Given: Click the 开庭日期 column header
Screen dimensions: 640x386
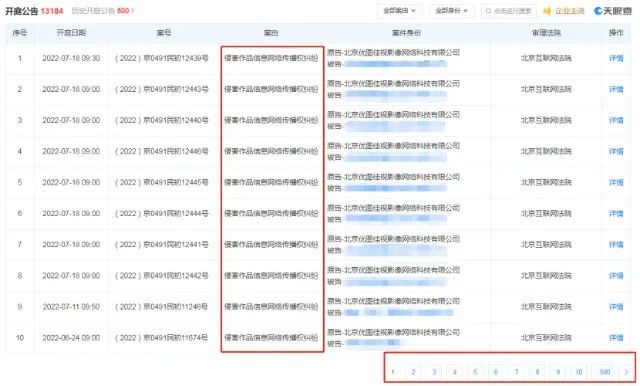Looking at the screenshot, I should 71,33.
